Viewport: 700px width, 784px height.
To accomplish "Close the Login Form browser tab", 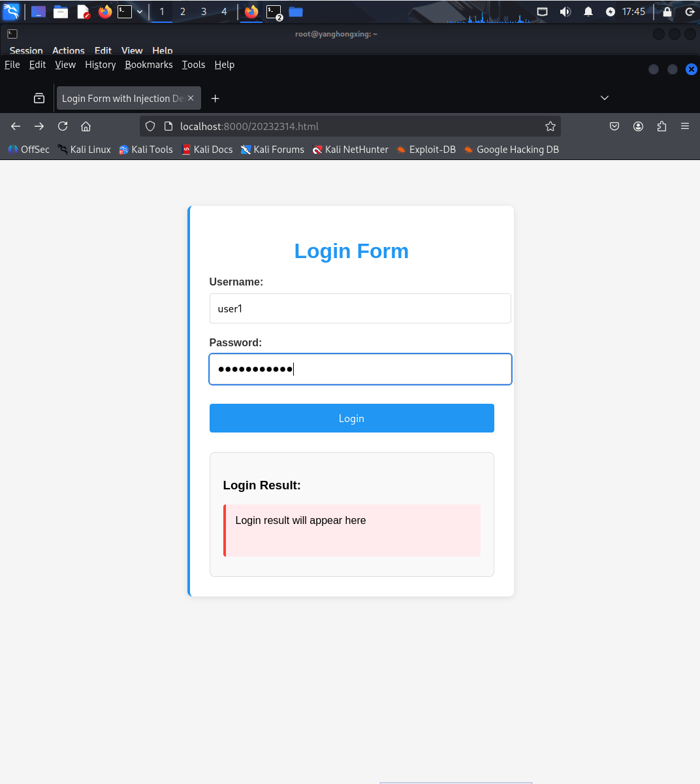I will tap(191, 98).
